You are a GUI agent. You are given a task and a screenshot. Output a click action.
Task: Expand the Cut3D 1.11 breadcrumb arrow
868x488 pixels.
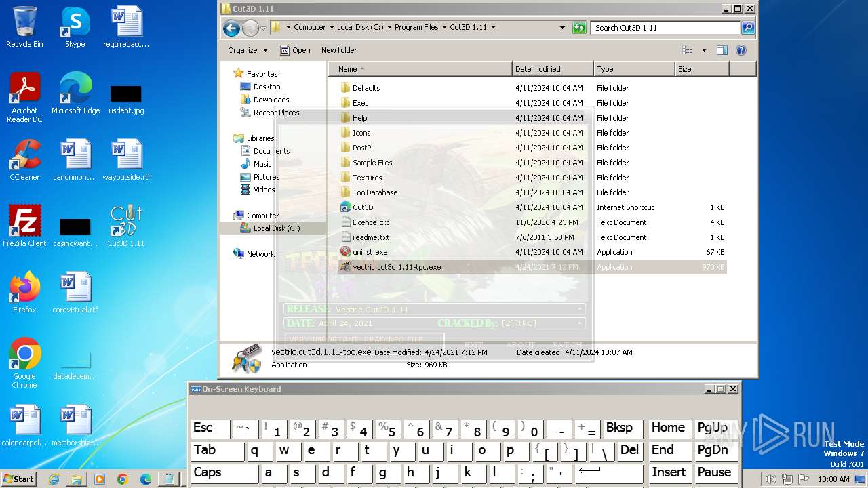(493, 28)
